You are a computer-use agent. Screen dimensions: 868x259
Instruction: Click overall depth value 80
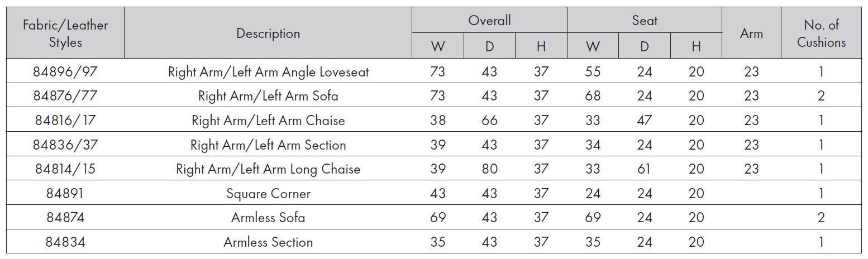click(489, 169)
